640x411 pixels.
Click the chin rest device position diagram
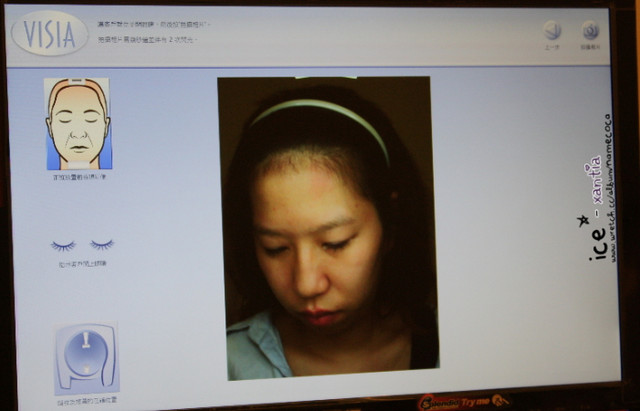click(86, 358)
